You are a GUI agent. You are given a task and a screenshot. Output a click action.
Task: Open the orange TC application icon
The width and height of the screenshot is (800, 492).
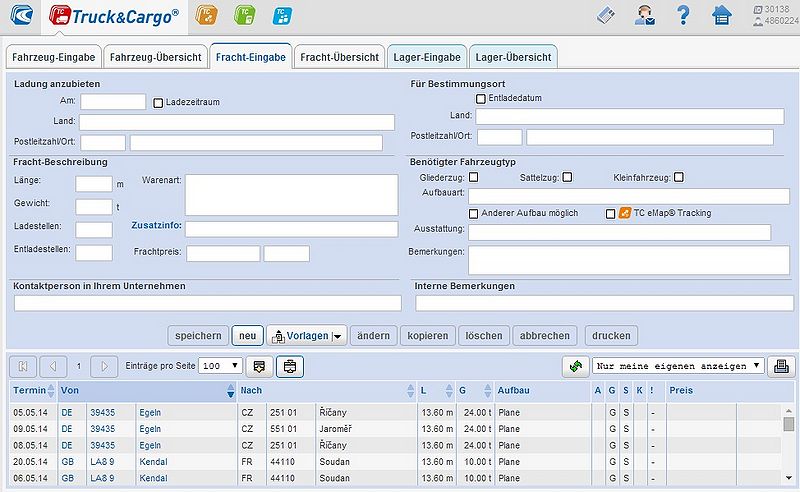[x=207, y=15]
